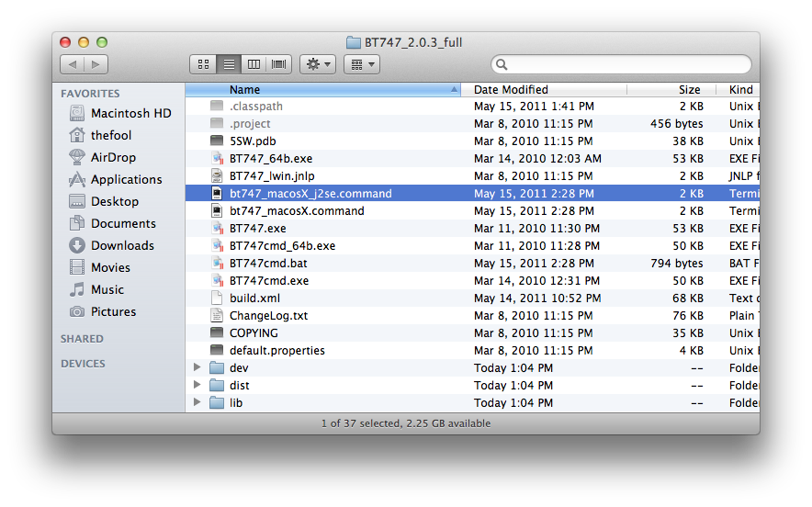Switch to Cover Flow view
Image resolution: width=812 pixels, height=507 pixels.
click(279, 64)
